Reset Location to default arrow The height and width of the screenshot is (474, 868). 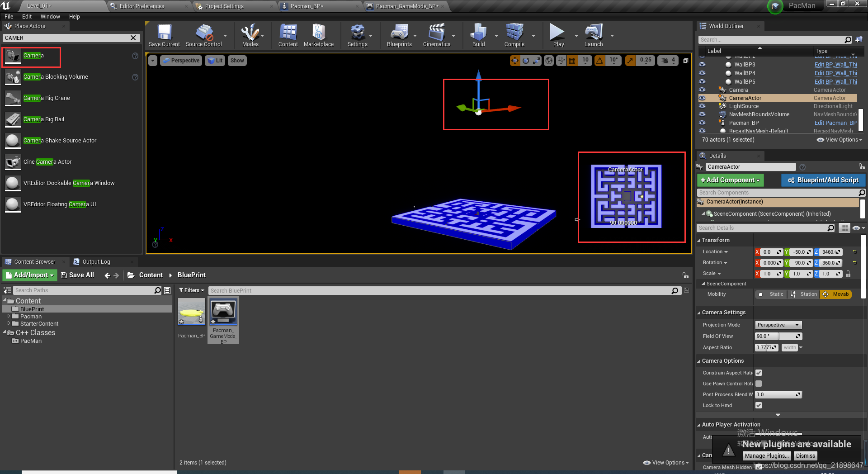tap(855, 252)
